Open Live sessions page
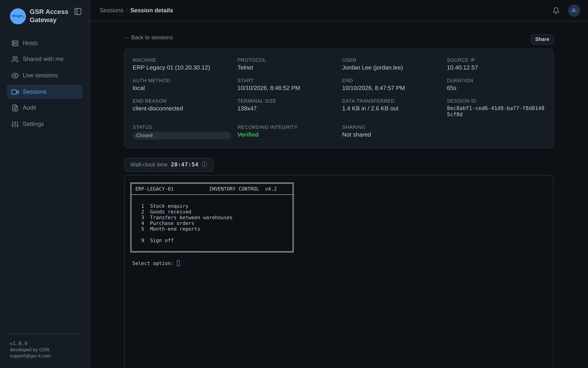 click(x=45, y=76)
